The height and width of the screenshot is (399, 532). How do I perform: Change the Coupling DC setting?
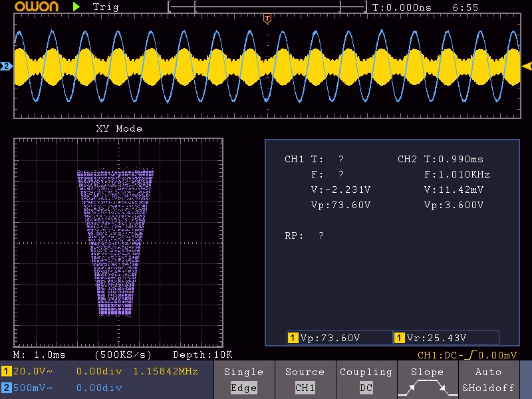coord(366,380)
